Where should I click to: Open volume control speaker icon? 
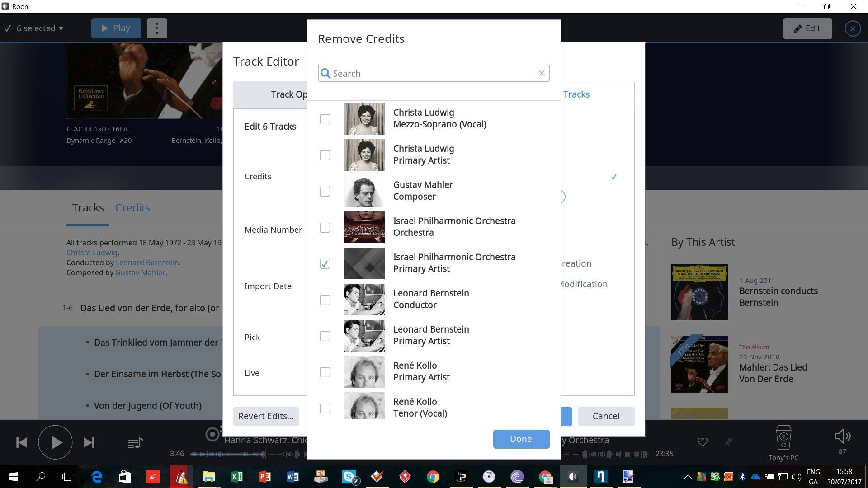[x=842, y=436]
